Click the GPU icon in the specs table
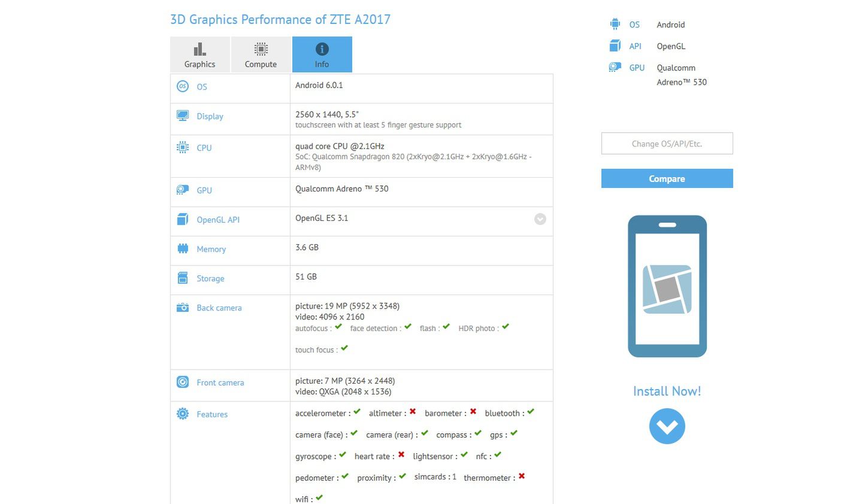The height and width of the screenshot is (504, 844). pos(182,188)
